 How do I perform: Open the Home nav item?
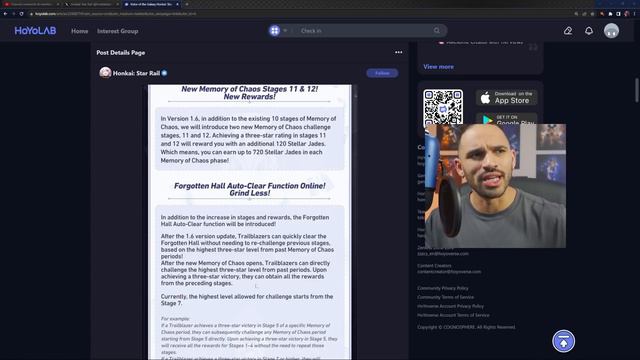pos(80,31)
